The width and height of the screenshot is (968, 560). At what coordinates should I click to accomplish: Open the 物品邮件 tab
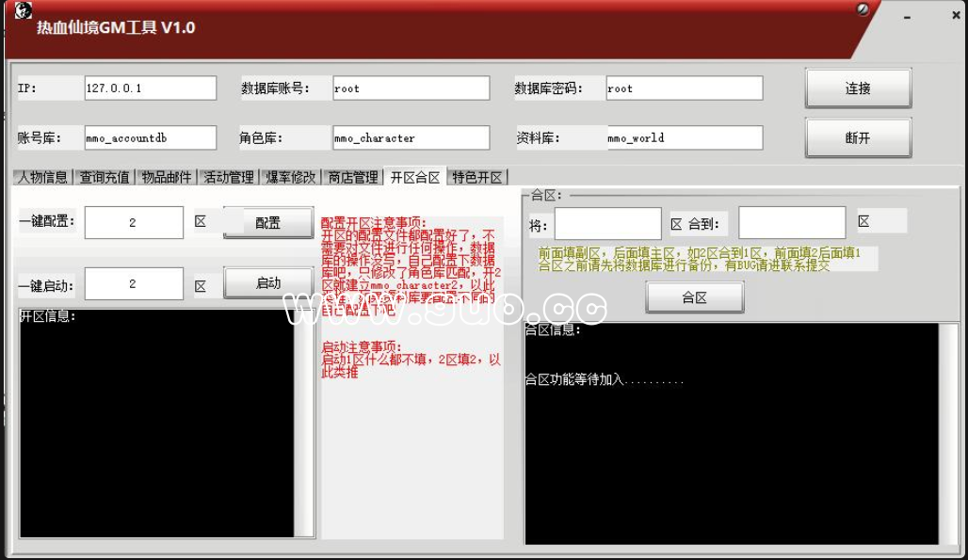(x=166, y=178)
